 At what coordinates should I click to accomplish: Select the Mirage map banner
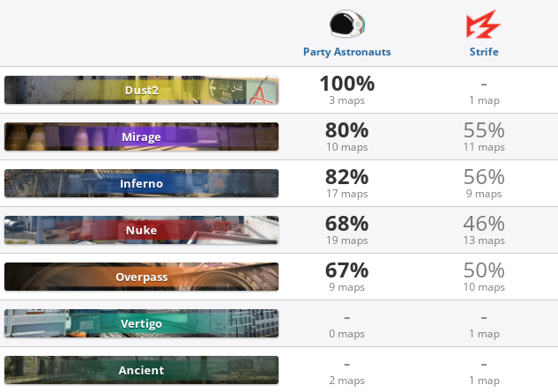(141, 137)
